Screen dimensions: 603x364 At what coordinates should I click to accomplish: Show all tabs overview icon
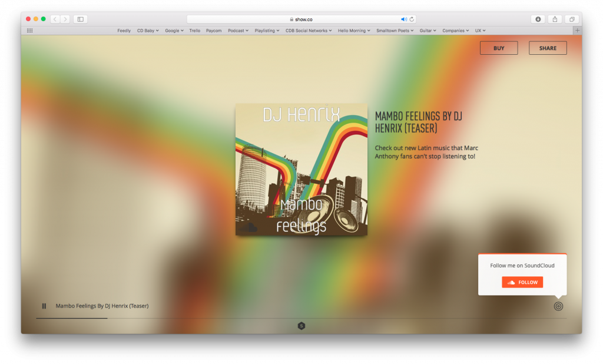pyautogui.click(x=572, y=19)
